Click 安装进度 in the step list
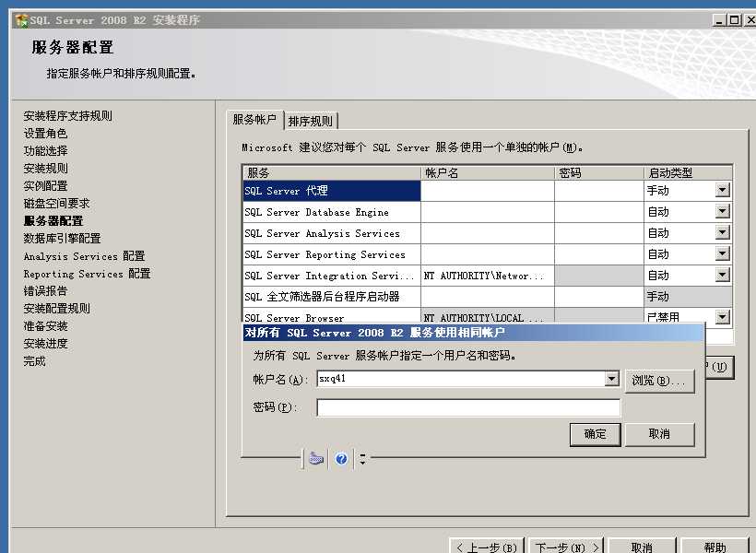Image resolution: width=756 pixels, height=553 pixels. (45, 343)
